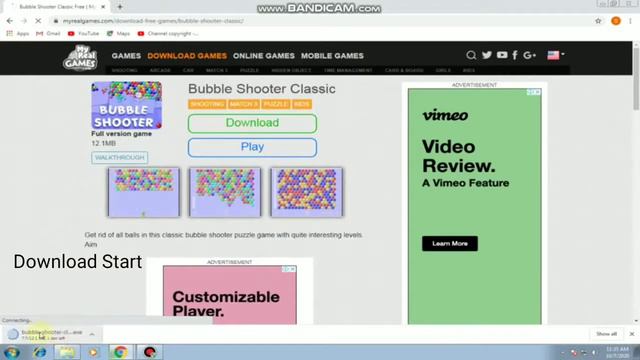Switch to Chrome on the taskbar

[x=120, y=352]
